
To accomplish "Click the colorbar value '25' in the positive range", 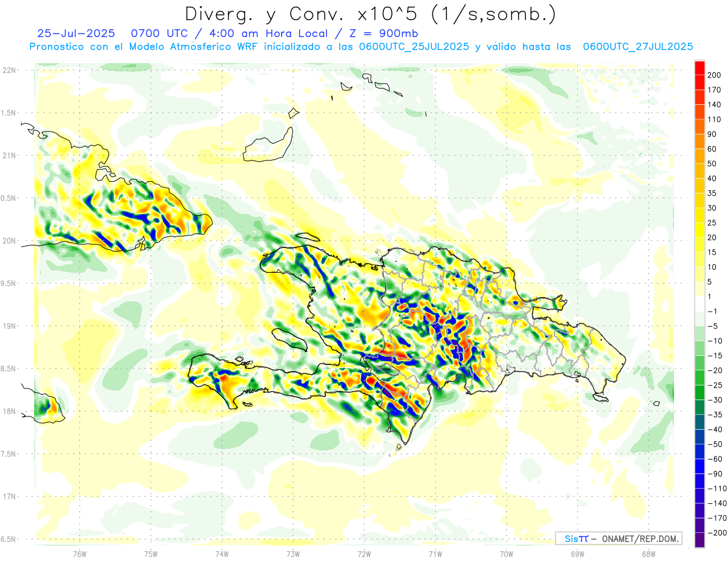I will (x=712, y=223).
